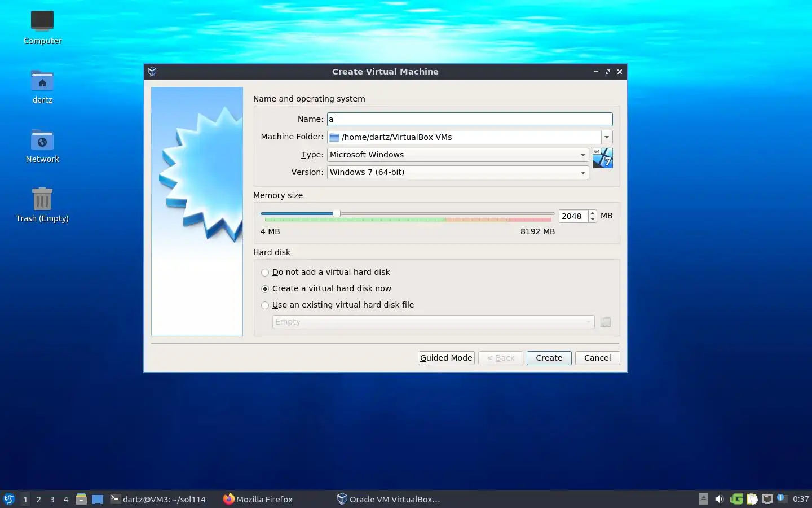Select Use an existing virtual hard disk file

point(337,305)
